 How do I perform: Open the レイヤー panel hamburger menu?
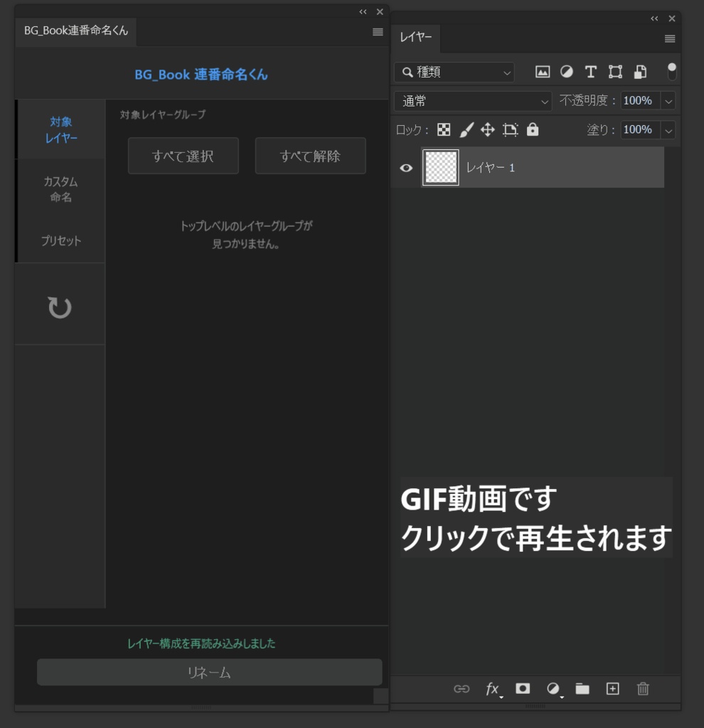tap(670, 38)
